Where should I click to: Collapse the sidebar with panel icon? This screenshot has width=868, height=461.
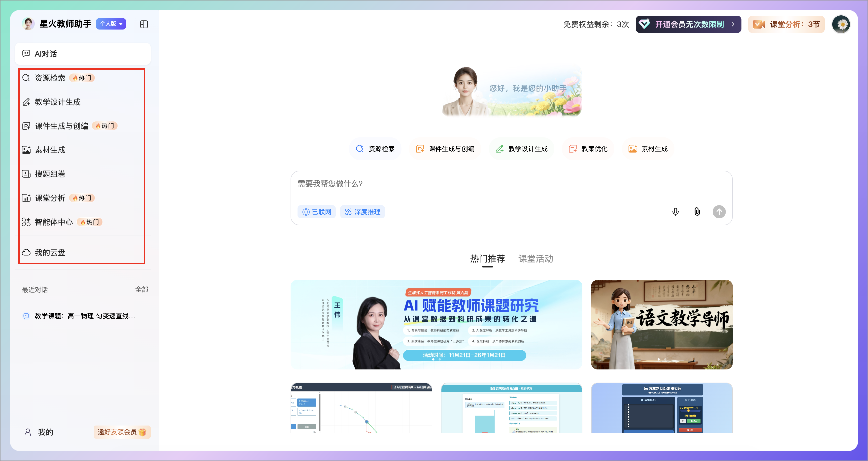click(x=144, y=24)
